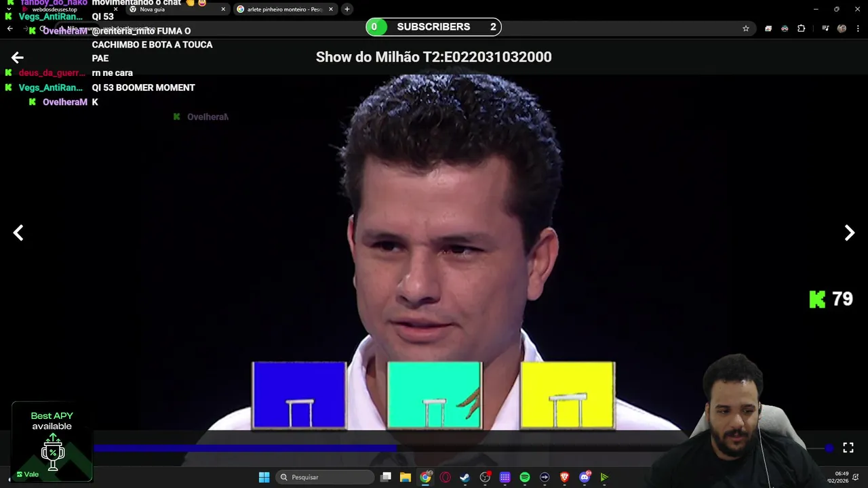Open File Explorer from the taskbar
The height and width of the screenshot is (488, 868).
(x=406, y=477)
